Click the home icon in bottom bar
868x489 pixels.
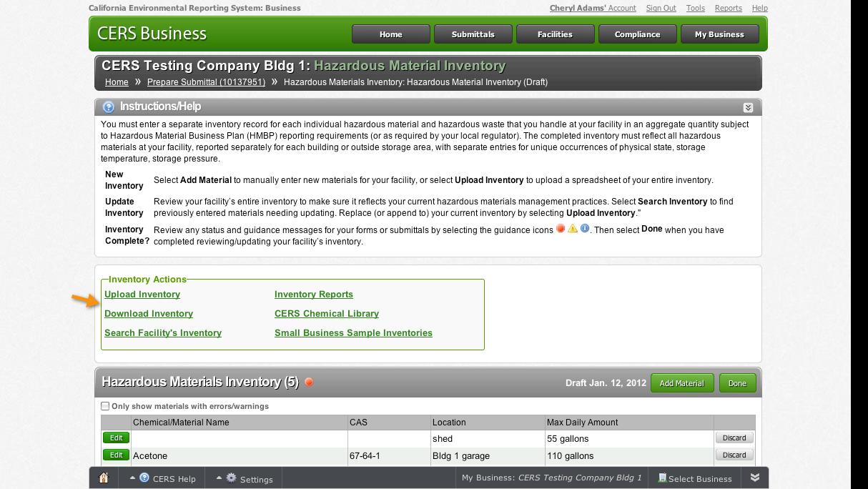pos(104,478)
